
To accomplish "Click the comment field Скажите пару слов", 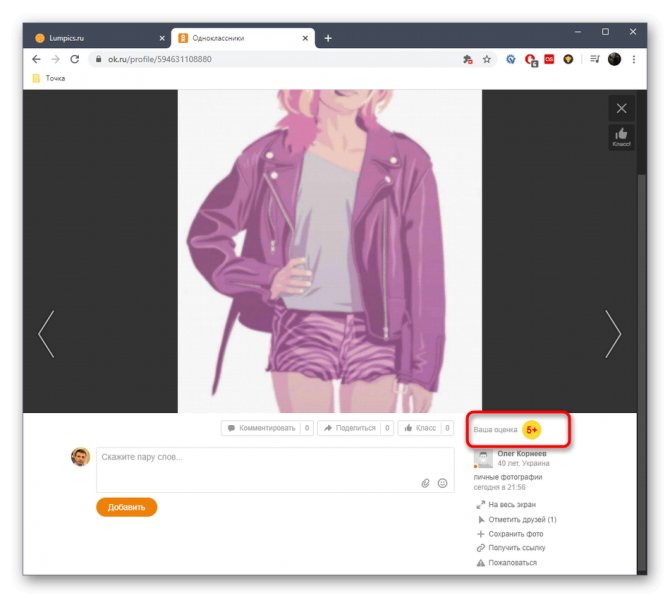I will pos(275,470).
